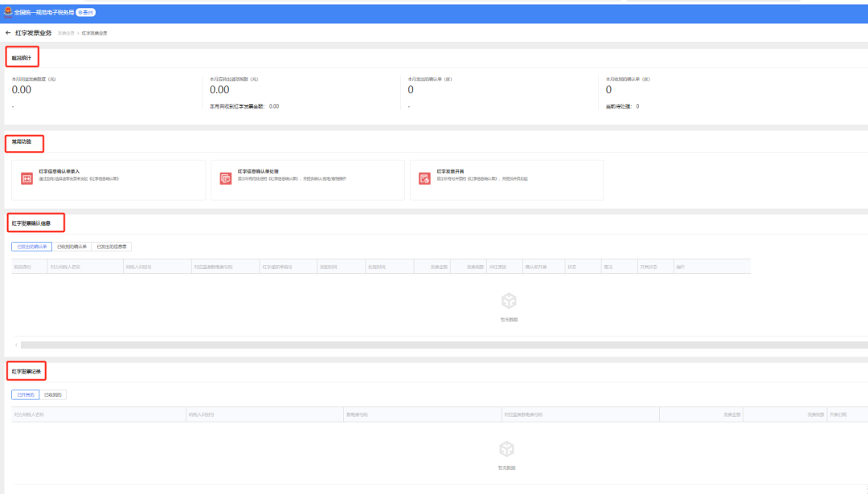Click the scrollbar's left arrow
This screenshot has width=868, height=494.
coord(16,345)
